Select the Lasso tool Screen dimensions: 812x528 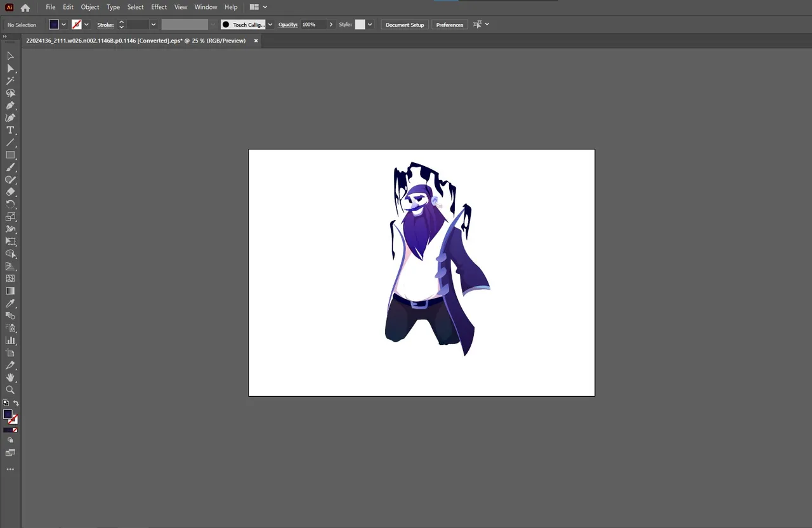point(10,93)
